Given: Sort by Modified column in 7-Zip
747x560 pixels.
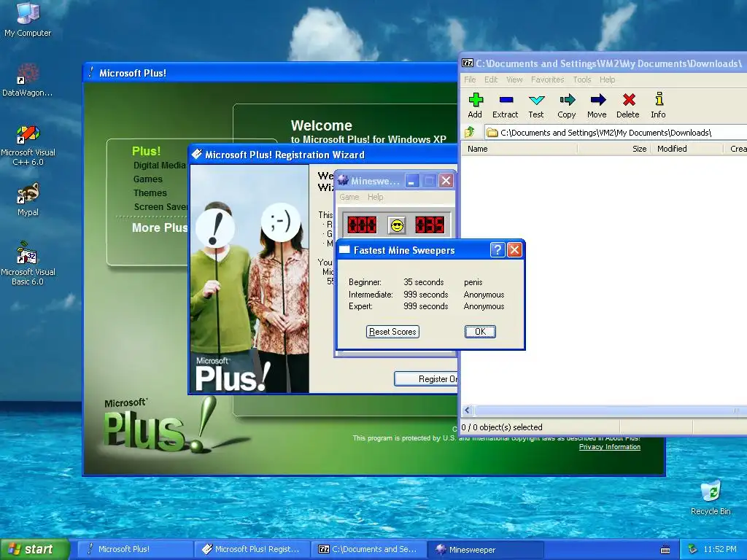Looking at the screenshot, I should pyautogui.click(x=687, y=149).
